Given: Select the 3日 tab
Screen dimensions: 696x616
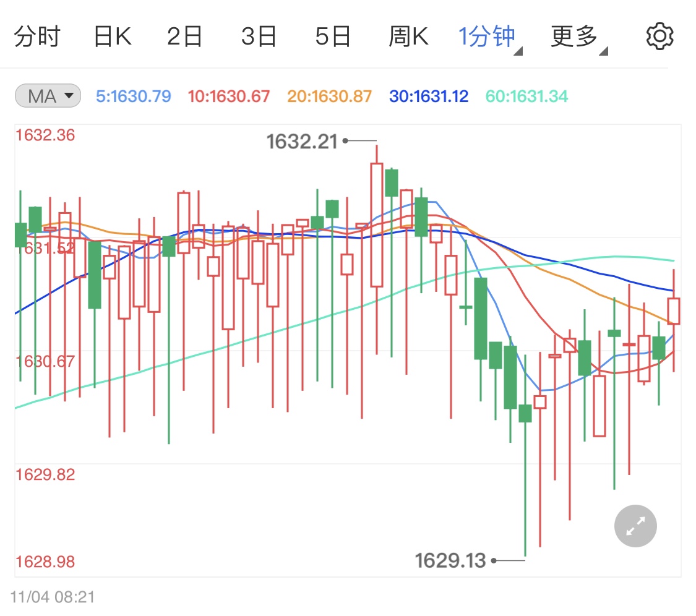Looking at the screenshot, I should click(259, 36).
